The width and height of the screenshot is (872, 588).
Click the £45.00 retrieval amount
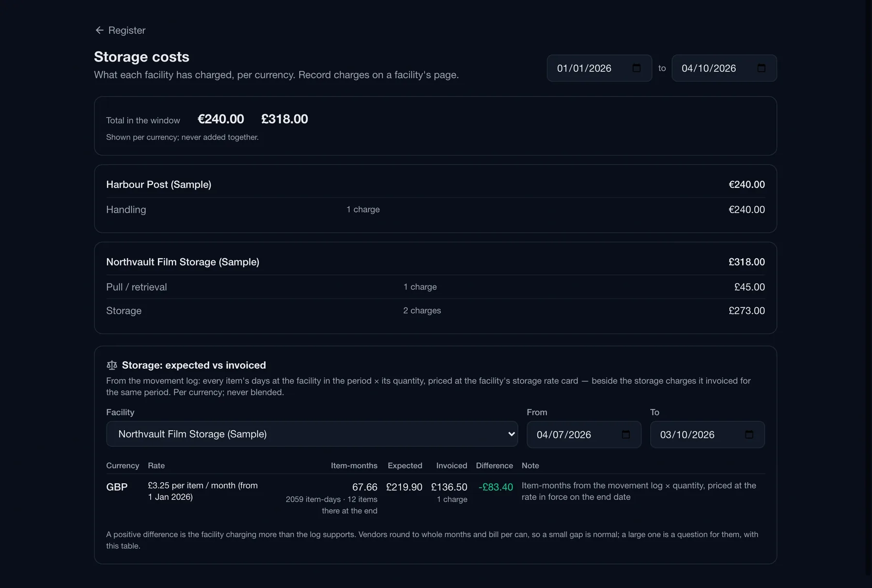[749, 287]
